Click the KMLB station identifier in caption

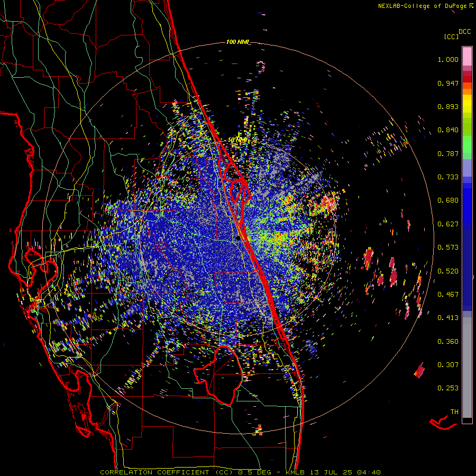point(296,472)
